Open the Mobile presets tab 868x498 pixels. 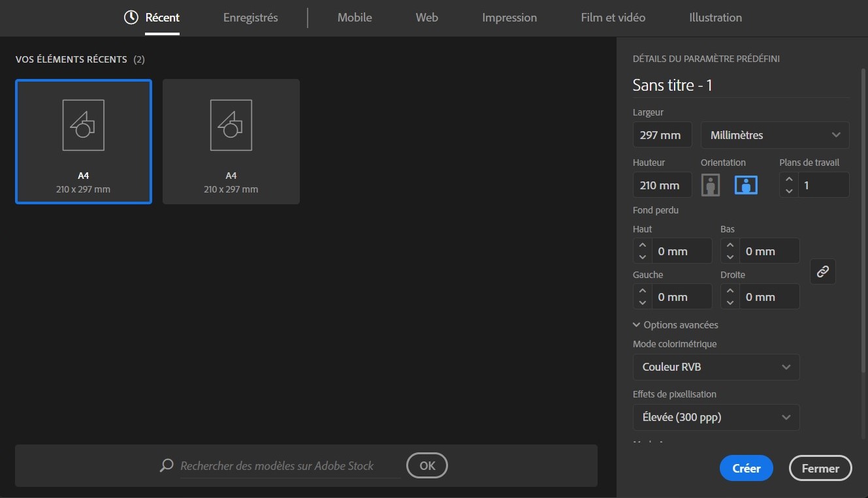click(355, 18)
